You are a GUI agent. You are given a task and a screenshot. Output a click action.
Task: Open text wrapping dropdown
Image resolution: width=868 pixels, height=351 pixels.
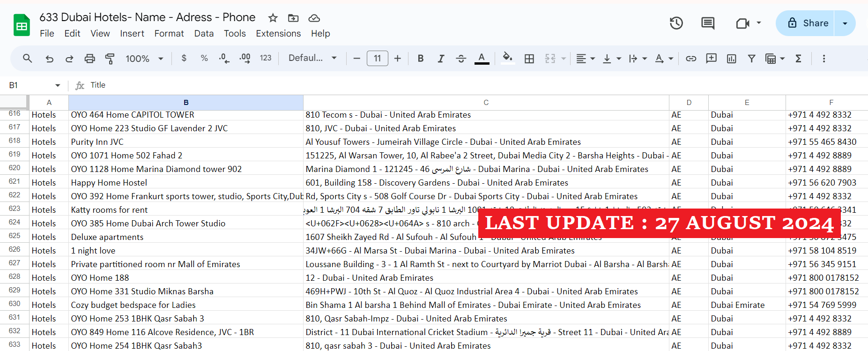638,59
